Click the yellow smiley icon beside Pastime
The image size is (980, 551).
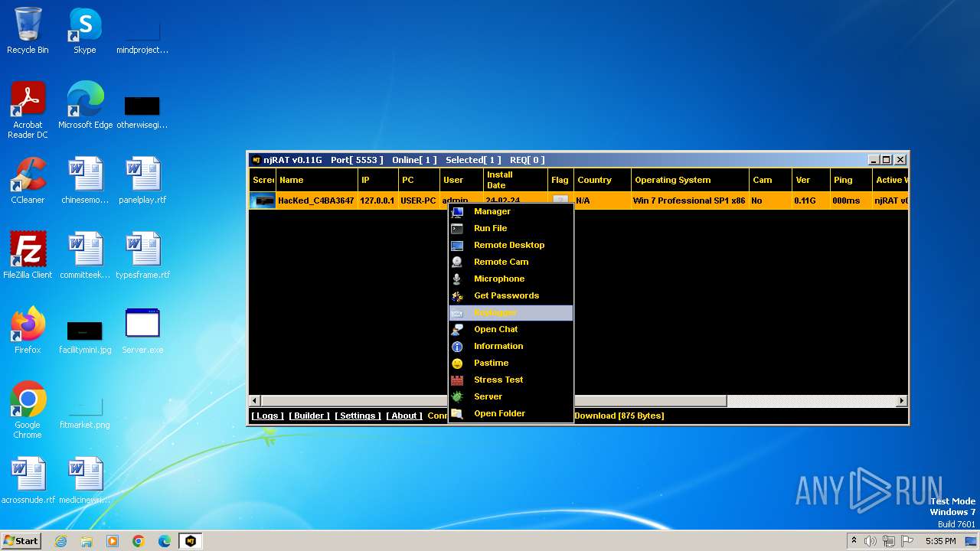[x=457, y=363]
